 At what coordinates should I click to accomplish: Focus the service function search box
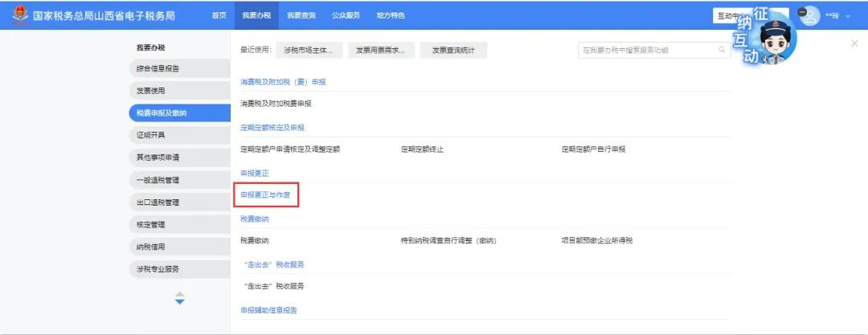pyautogui.click(x=647, y=51)
